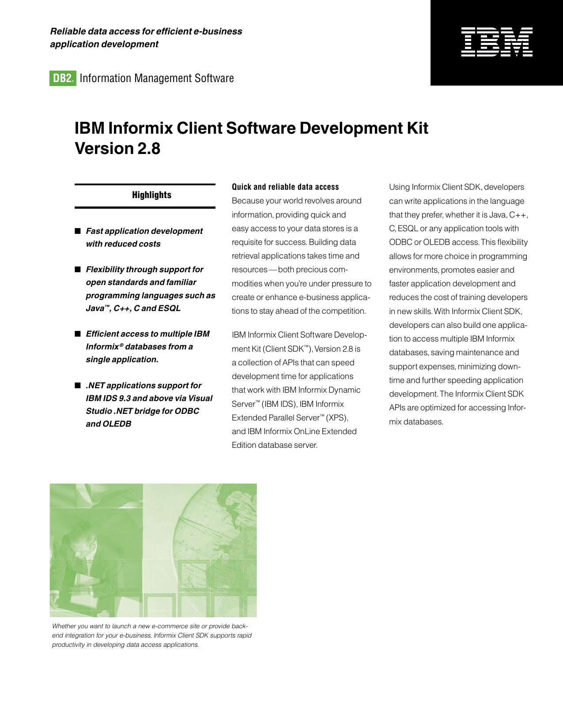This screenshot has width=563, height=728.
Task: Click caption line 'productivity in developing data access applications.'
Action: tap(125, 645)
